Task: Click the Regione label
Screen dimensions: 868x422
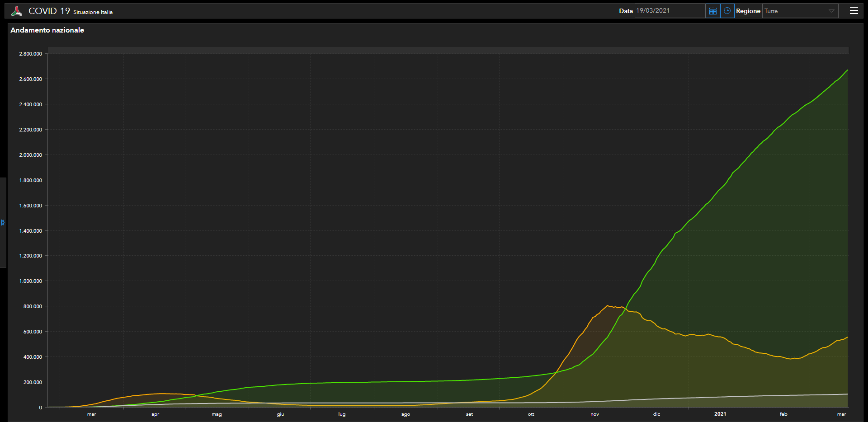Action: (748, 11)
